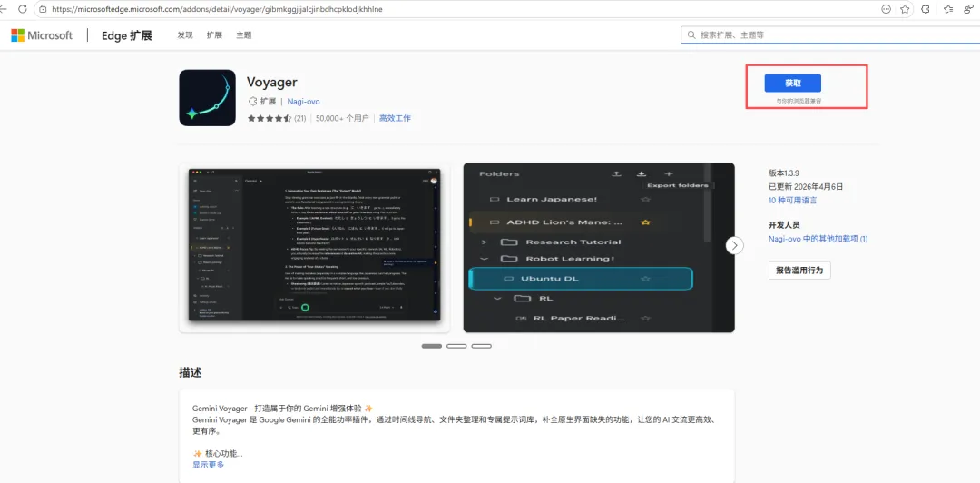The height and width of the screenshot is (483, 980).
Task: Click the plus icon in Folders screenshot
Action: coord(668,174)
